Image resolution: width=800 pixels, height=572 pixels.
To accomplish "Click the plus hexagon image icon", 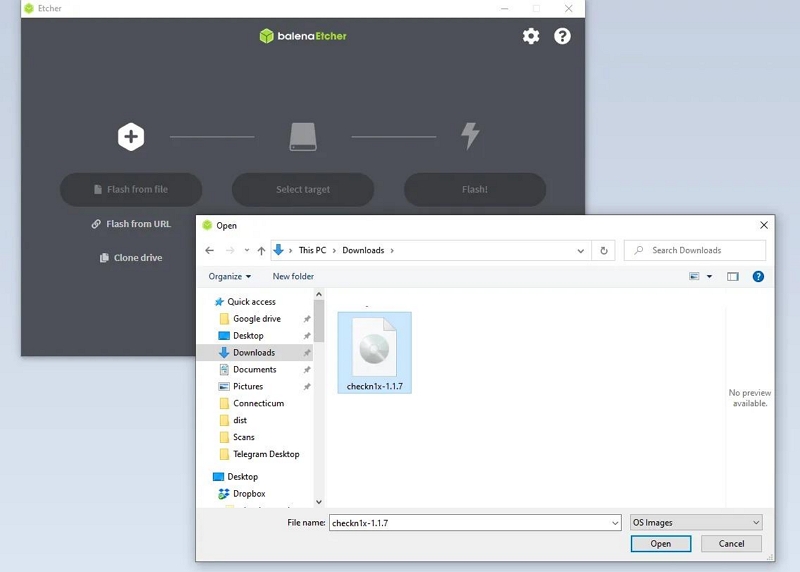I will pos(131,137).
